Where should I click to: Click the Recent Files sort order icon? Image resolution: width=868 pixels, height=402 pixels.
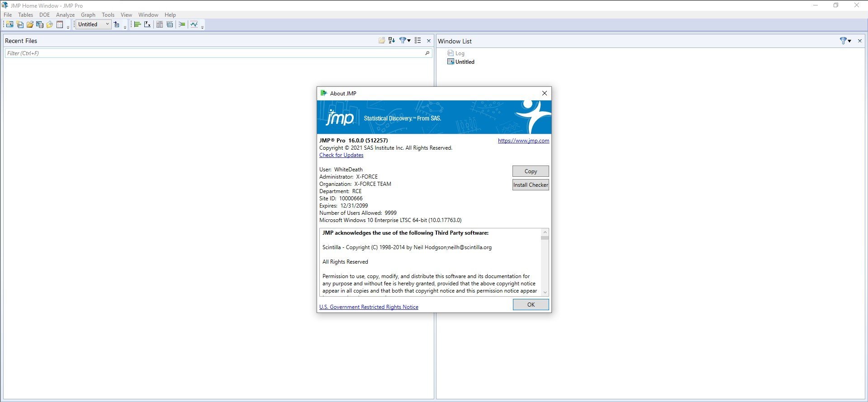pyautogui.click(x=392, y=40)
